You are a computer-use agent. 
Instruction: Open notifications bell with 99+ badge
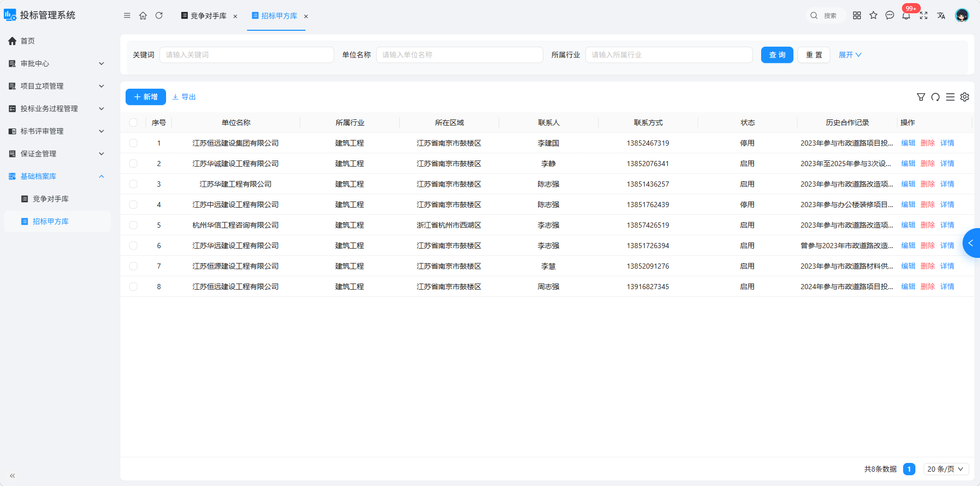907,14
